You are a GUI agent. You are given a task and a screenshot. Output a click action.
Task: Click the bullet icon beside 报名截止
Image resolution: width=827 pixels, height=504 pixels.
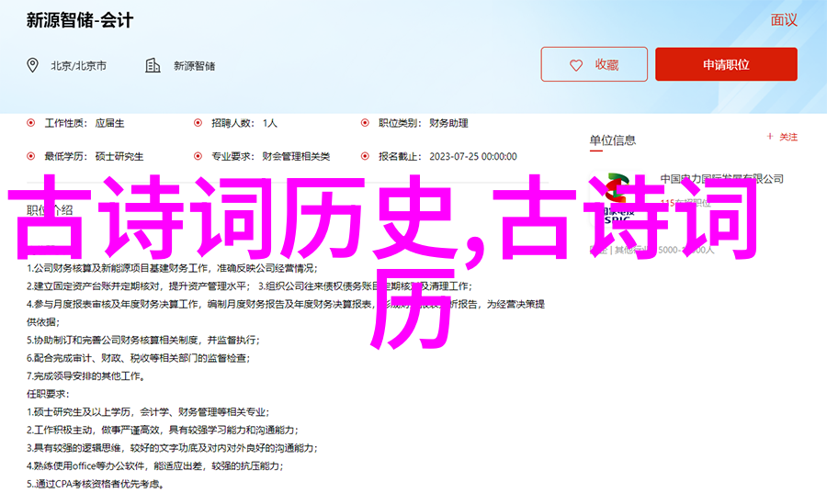[x=365, y=156]
